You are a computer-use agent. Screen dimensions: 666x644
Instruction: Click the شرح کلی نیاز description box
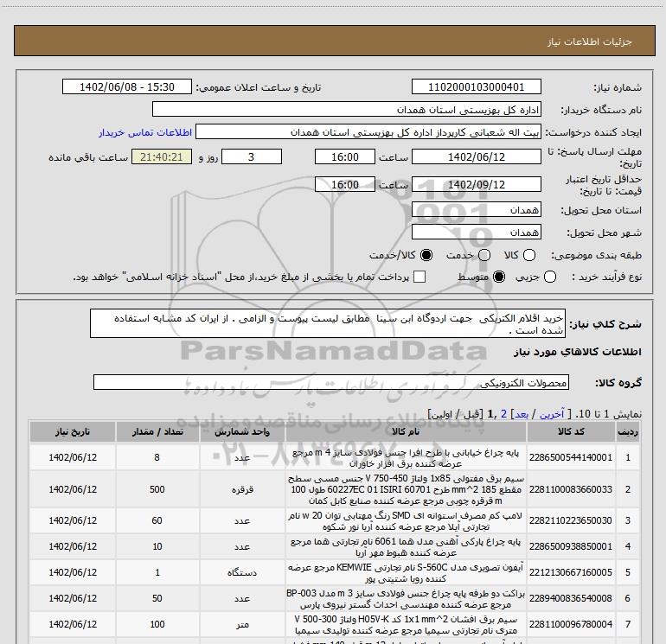point(328,323)
